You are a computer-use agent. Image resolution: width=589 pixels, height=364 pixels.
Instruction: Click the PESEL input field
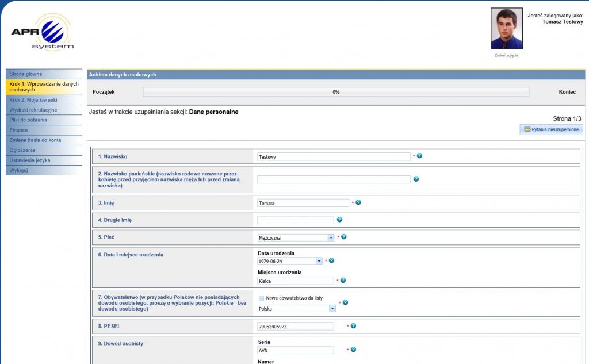pos(295,327)
